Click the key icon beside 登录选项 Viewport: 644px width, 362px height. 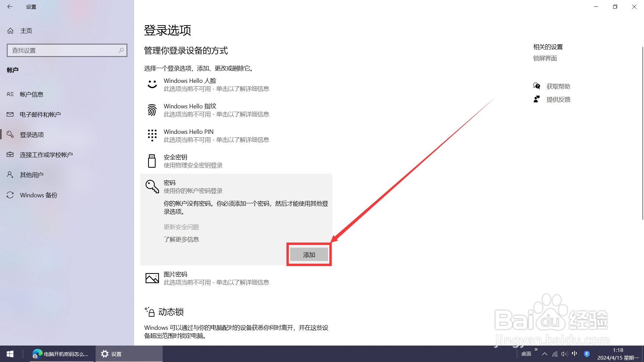click(x=10, y=135)
